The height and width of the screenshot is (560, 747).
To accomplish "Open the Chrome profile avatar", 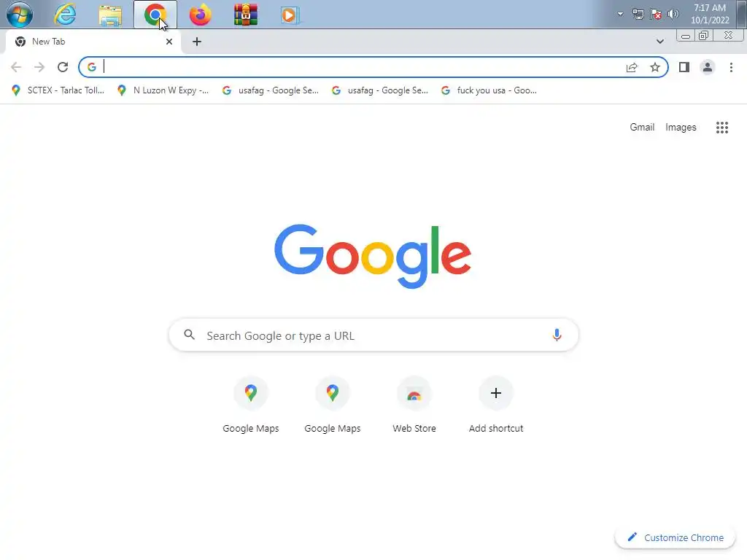I will click(x=708, y=67).
